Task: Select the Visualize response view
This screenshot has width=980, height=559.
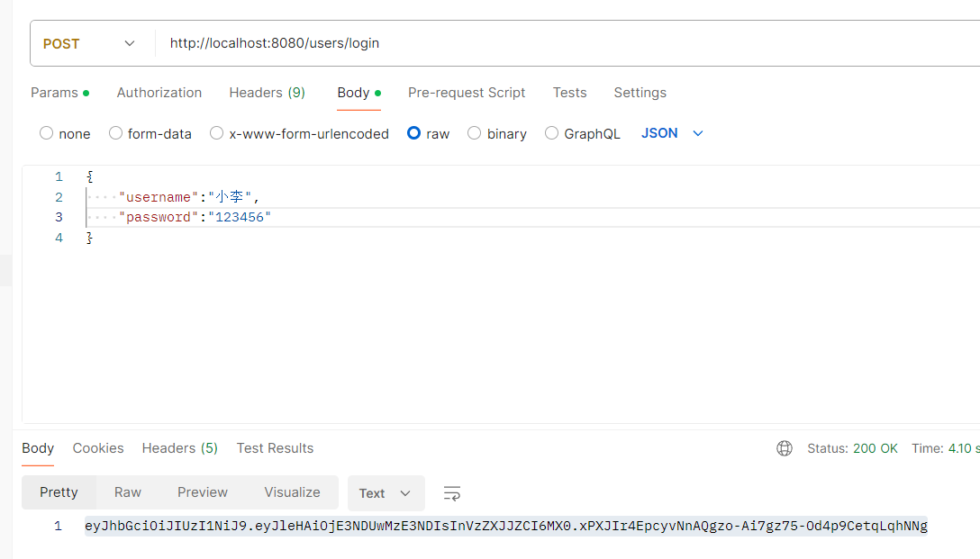Action: 292,492
